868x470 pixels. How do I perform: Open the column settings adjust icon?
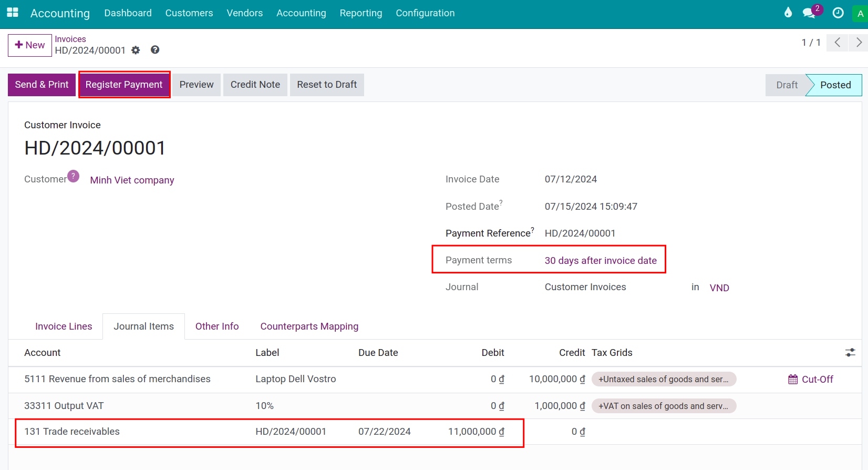point(850,353)
